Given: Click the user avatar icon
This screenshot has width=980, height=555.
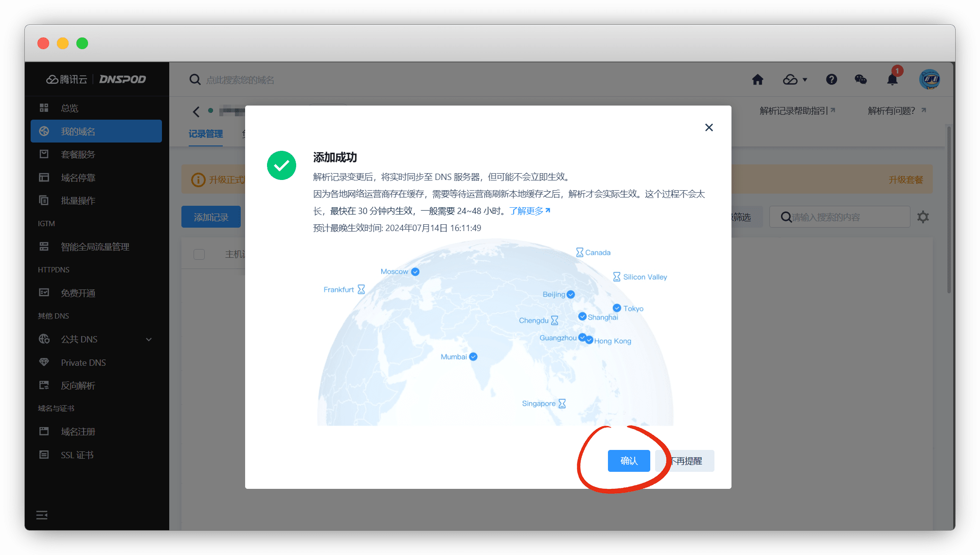Looking at the screenshot, I should 929,79.
